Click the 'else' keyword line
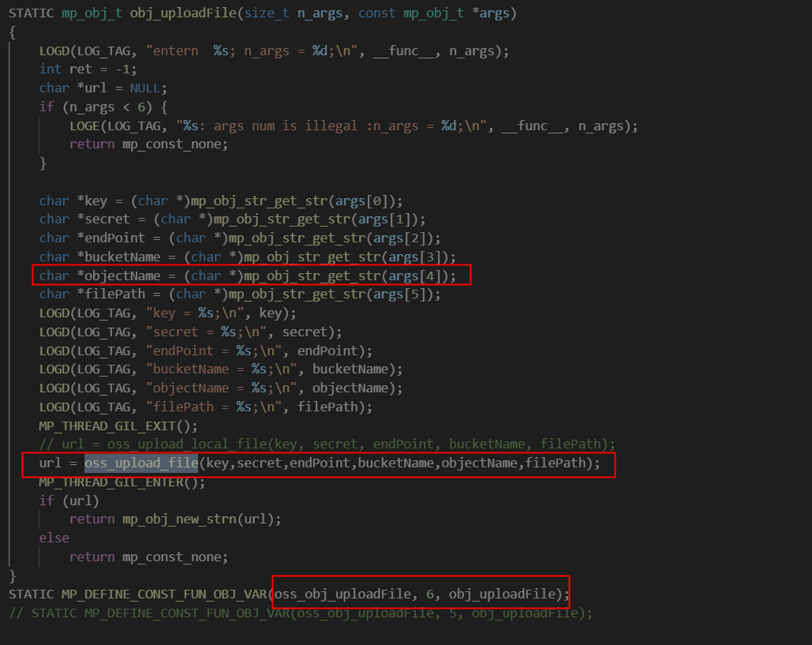 (54, 538)
